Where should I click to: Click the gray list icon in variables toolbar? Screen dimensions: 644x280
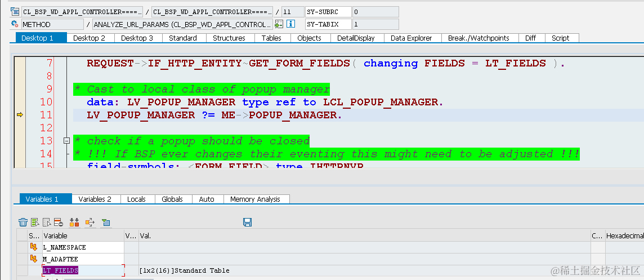coord(46,223)
